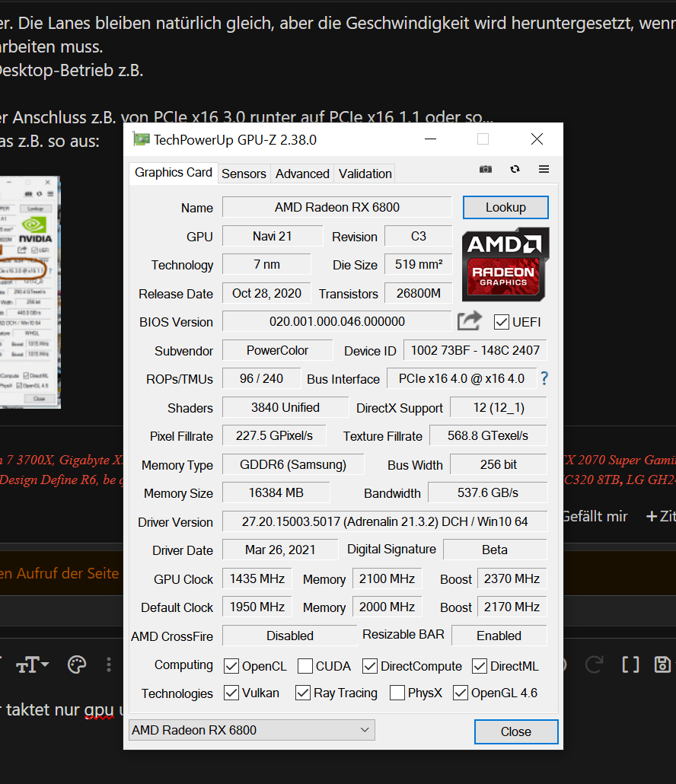Click the Digital Signature Beta field

[x=495, y=550]
